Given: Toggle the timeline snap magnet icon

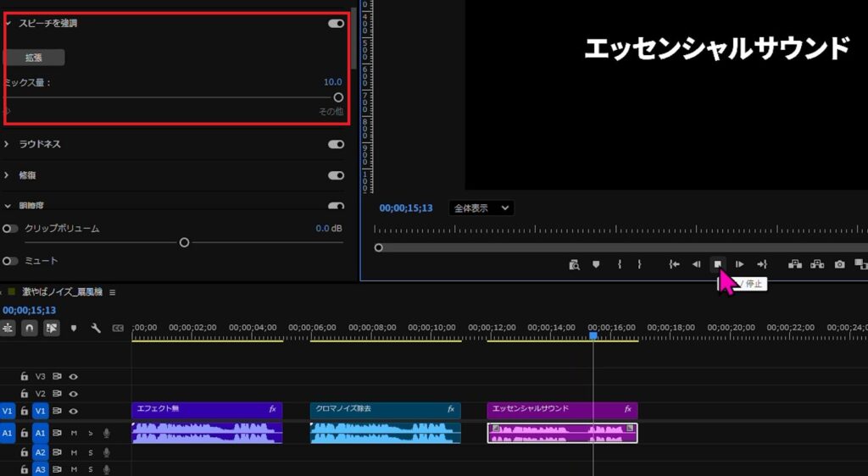Looking at the screenshot, I should click(30, 328).
